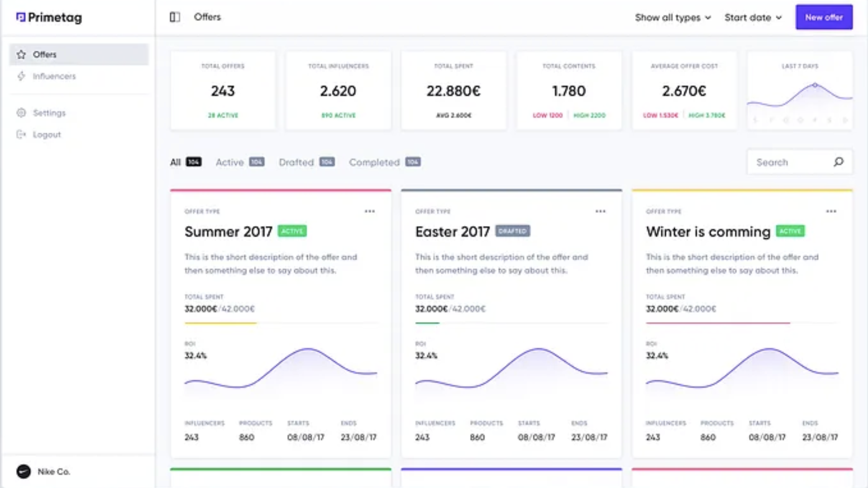Image resolution: width=868 pixels, height=488 pixels.
Task: Expand the Show all types dropdown
Action: pyautogui.click(x=673, y=17)
